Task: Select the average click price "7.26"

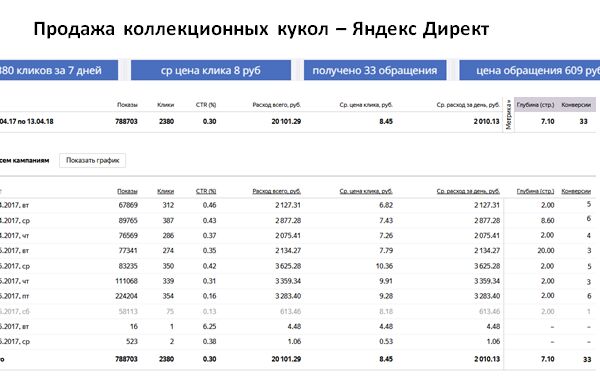Action: 386,235
